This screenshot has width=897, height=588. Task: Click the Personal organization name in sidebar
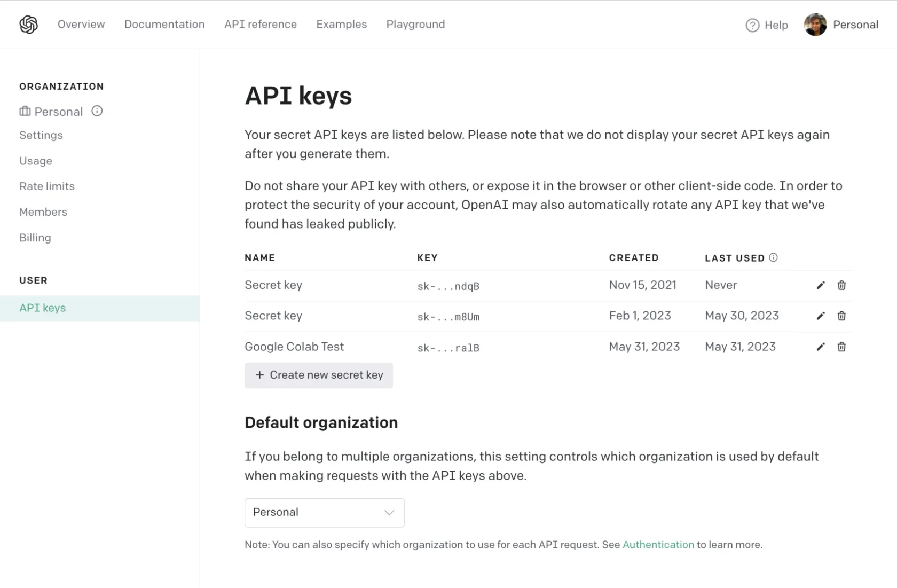click(59, 112)
